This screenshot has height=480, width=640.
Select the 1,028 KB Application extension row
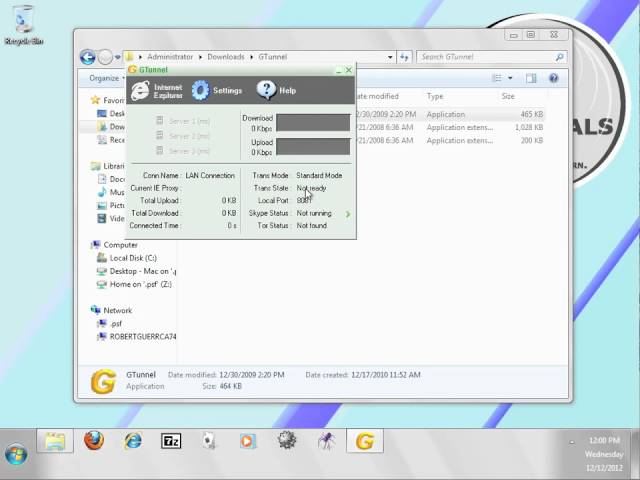pos(450,127)
